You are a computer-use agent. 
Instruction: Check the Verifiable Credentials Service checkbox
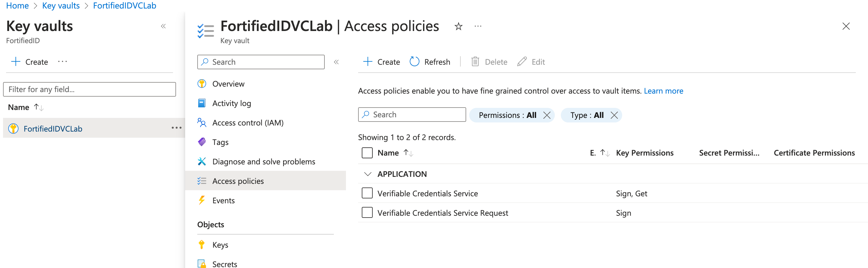[367, 194]
